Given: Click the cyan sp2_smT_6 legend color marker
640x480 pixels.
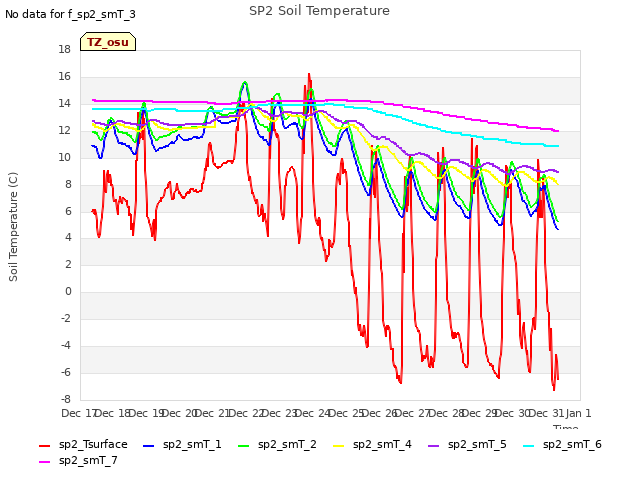Looking at the screenshot, I should tap(529, 445).
